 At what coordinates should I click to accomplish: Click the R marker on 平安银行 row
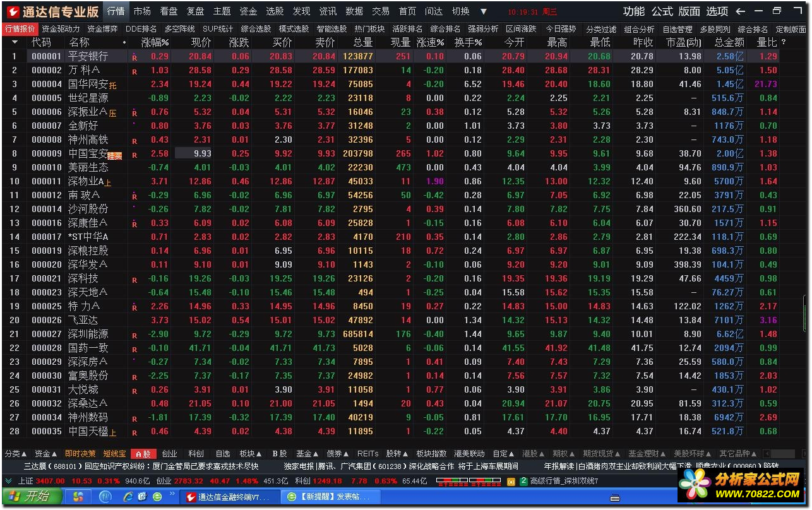click(x=134, y=57)
